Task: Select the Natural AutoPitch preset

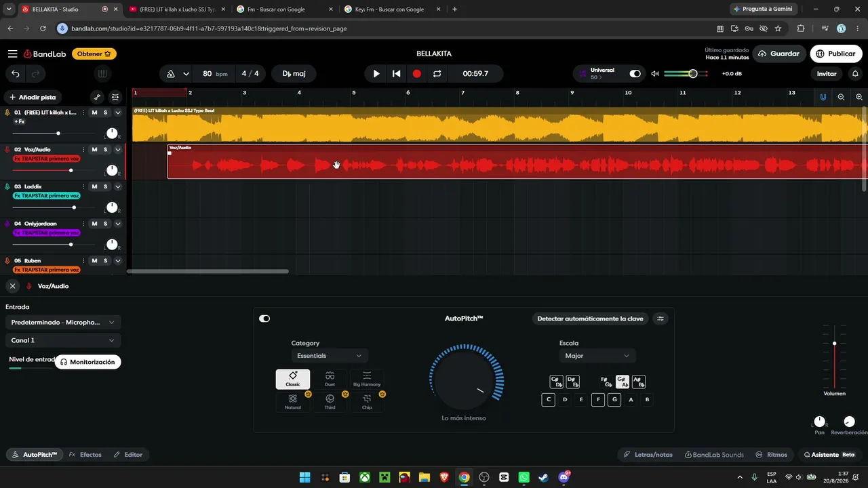Action: 293,402
